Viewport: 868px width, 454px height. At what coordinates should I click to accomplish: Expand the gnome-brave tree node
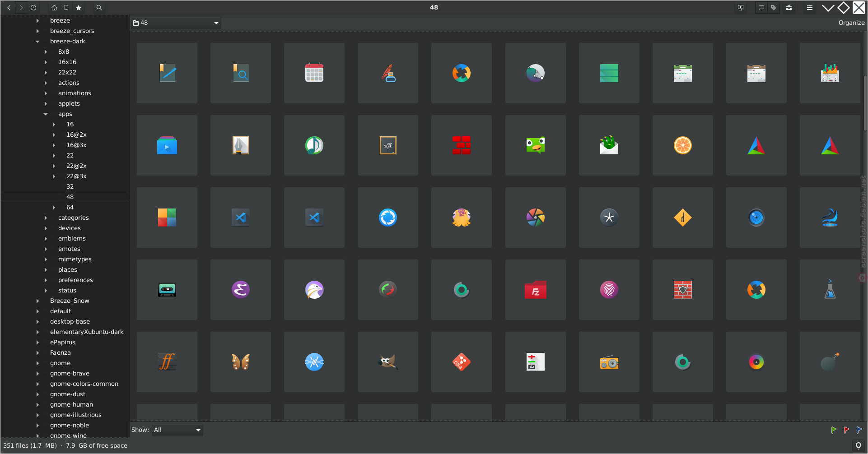[x=37, y=374]
